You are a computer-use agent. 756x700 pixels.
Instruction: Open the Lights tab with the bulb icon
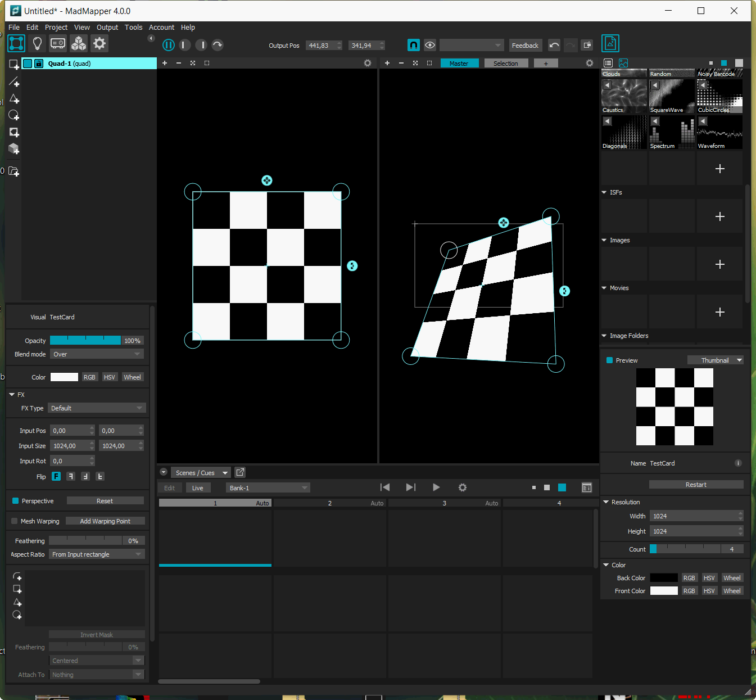pyautogui.click(x=37, y=43)
